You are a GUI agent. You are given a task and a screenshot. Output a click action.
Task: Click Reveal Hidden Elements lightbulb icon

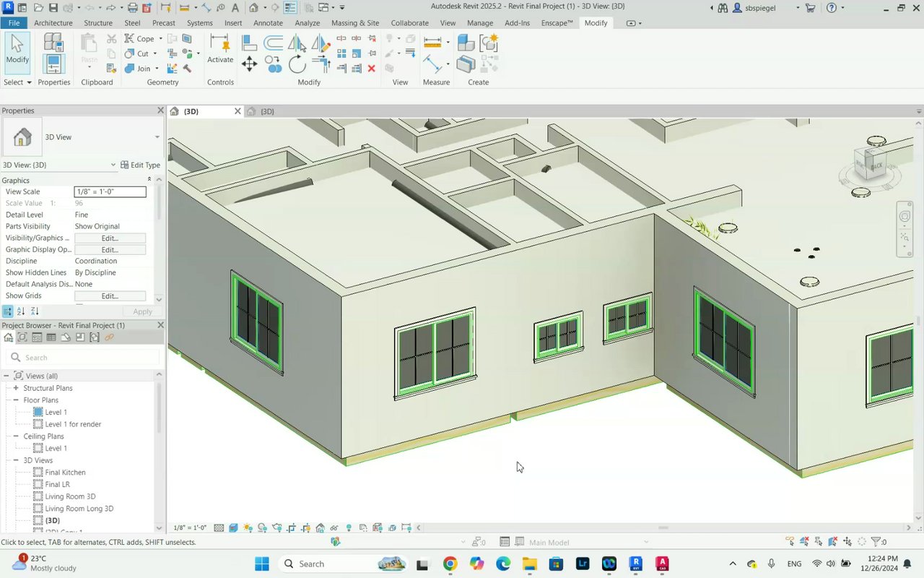pos(349,528)
